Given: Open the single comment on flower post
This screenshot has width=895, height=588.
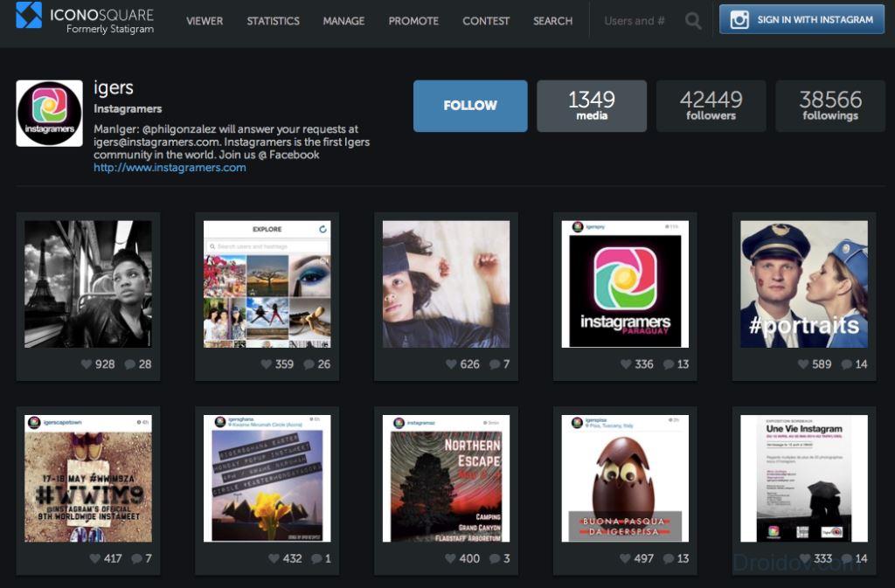Looking at the screenshot, I should [x=316, y=559].
